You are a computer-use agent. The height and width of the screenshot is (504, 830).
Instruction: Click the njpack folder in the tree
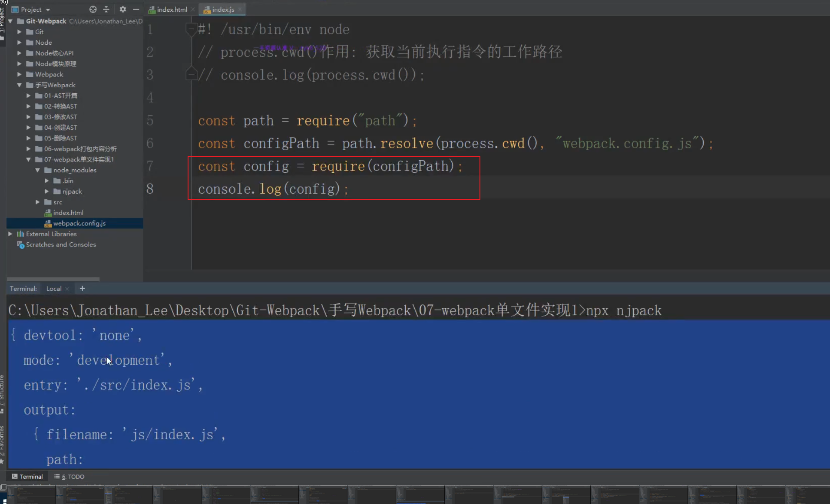[x=72, y=191]
